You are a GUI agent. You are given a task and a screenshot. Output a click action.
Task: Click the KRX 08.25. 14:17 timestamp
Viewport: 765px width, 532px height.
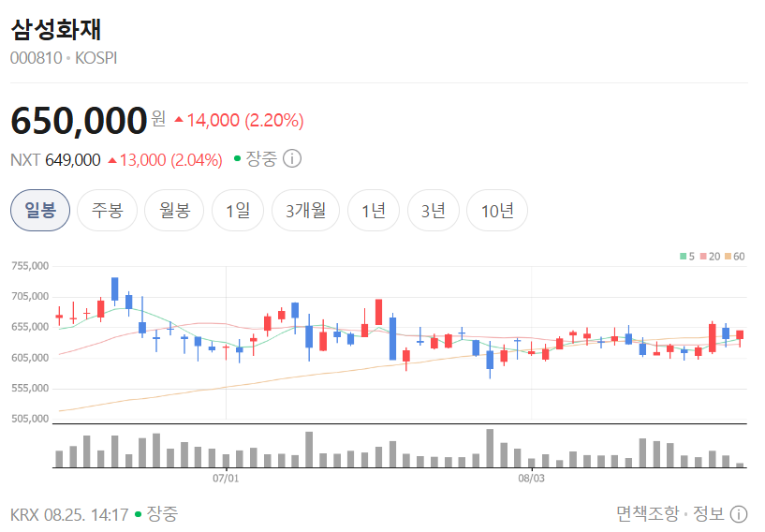[x=69, y=514]
